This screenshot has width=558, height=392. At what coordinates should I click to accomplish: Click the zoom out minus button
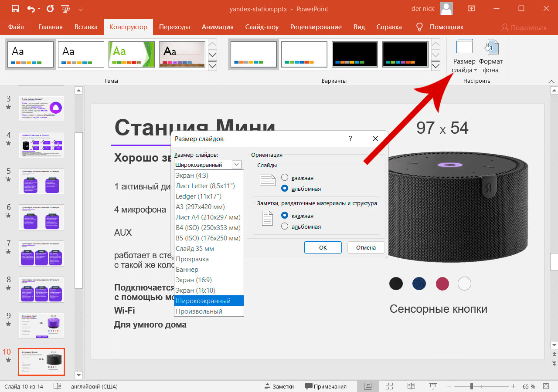(450, 386)
